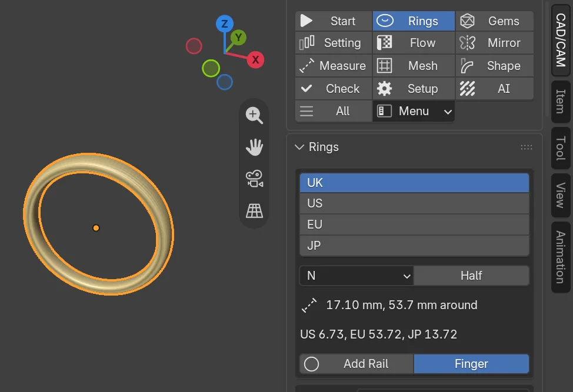Switch to the Animation sidebar tab
Viewport: 573px width, 392px height.
561,257
